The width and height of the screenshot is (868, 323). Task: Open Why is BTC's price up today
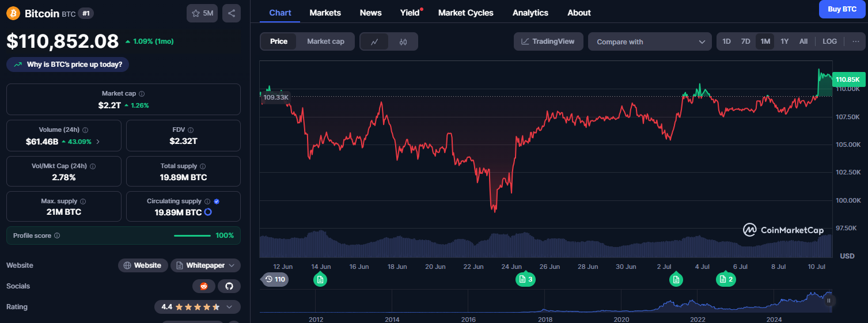click(68, 64)
